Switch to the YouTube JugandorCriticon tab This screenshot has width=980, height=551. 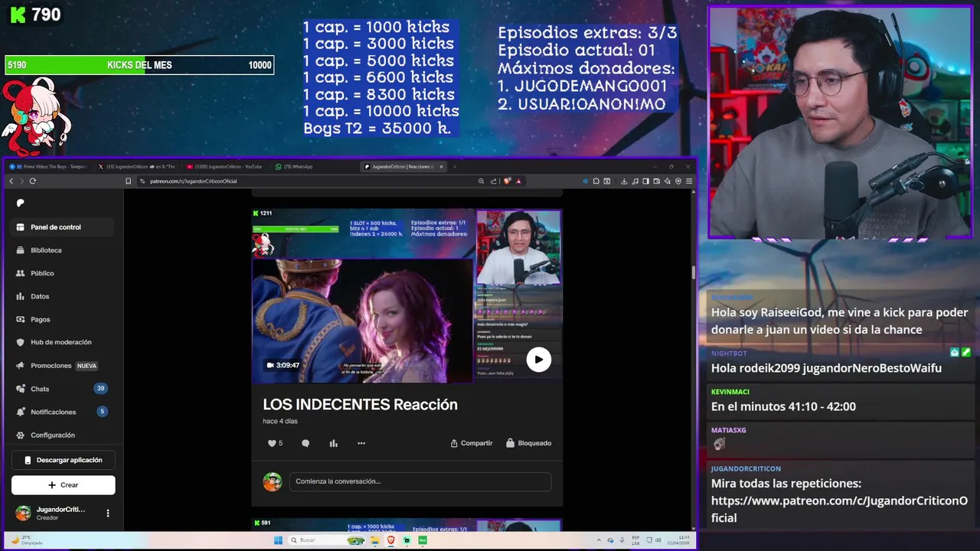click(226, 166)
